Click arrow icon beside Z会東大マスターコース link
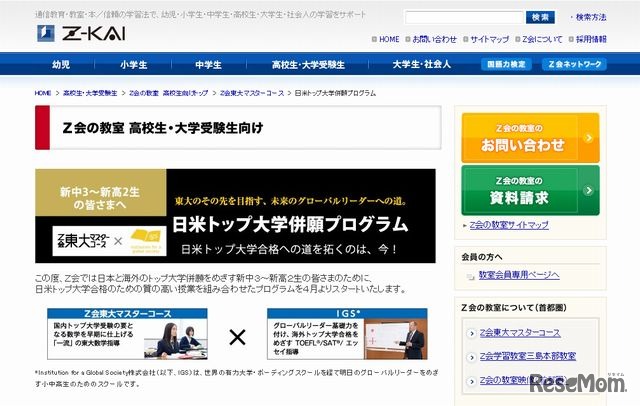 point(471,333)
